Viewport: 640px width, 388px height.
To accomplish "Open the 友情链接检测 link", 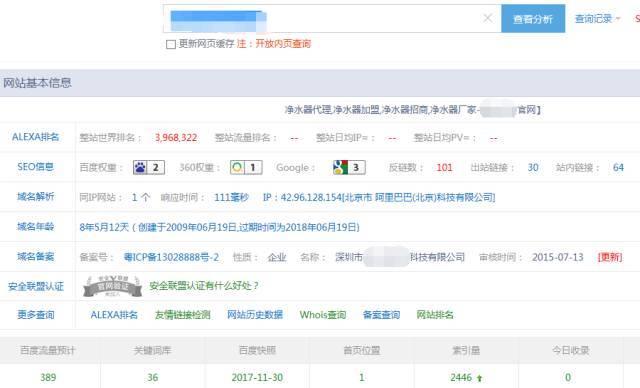I will tap(182, 315).
